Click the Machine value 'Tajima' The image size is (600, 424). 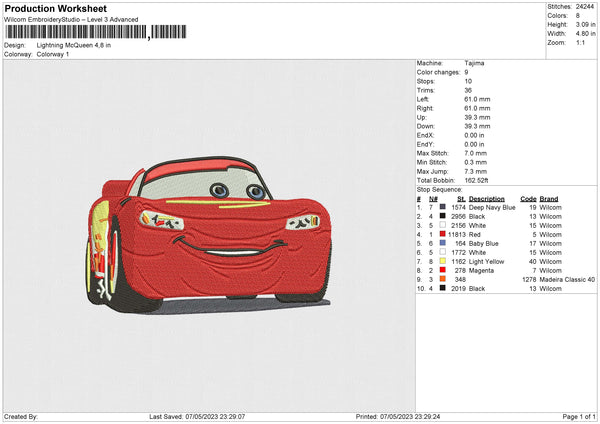coord(474,63)
